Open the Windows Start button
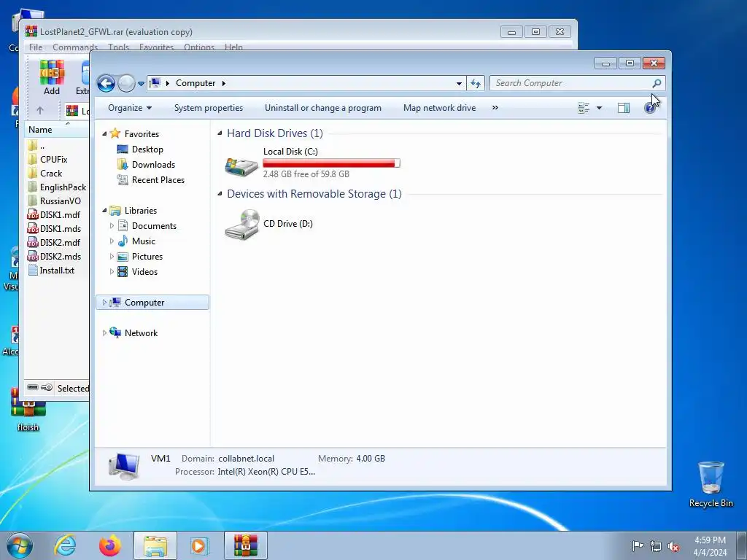747x560 pixels. [x=19, y=545]
